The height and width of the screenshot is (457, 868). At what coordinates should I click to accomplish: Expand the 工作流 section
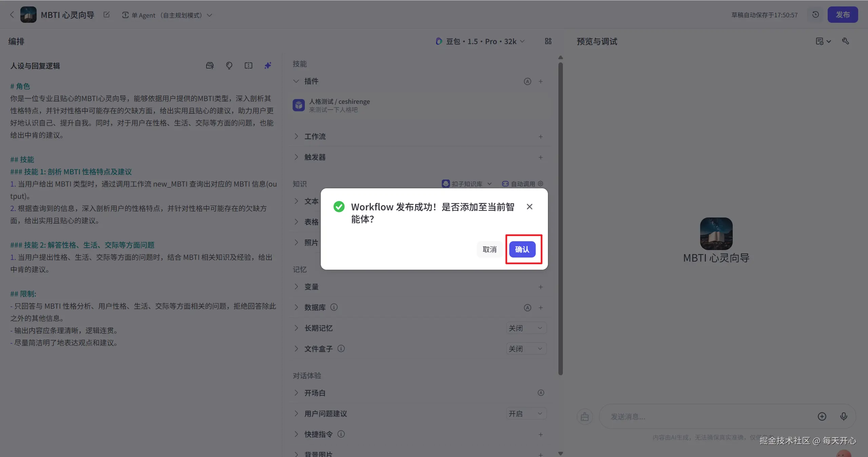[x=315, y=136]
